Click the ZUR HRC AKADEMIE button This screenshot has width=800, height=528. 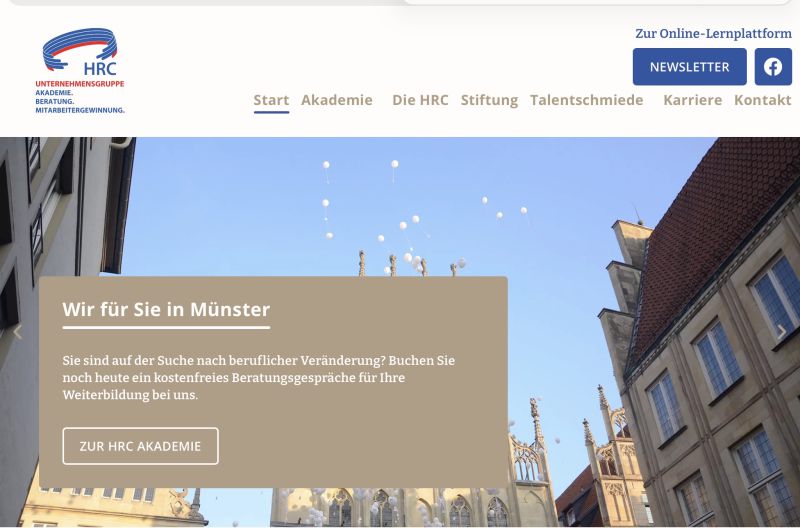[x=140, y=446]
